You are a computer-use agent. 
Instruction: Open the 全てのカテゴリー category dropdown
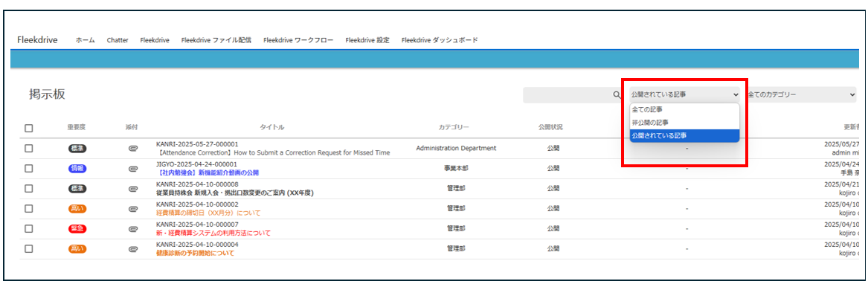click(801, 94)
